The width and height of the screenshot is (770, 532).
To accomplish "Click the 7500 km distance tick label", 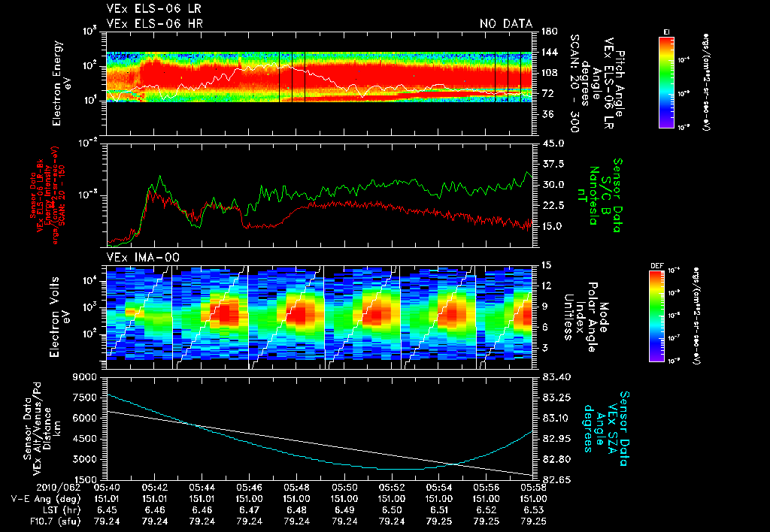I will (x=86, y=397).
